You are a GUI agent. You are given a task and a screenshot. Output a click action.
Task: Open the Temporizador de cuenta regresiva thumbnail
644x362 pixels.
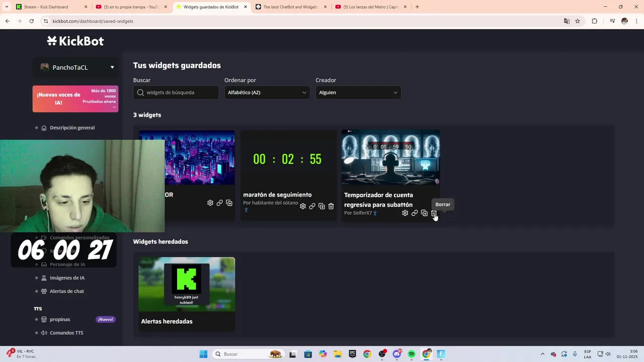[x=390, y=157]
